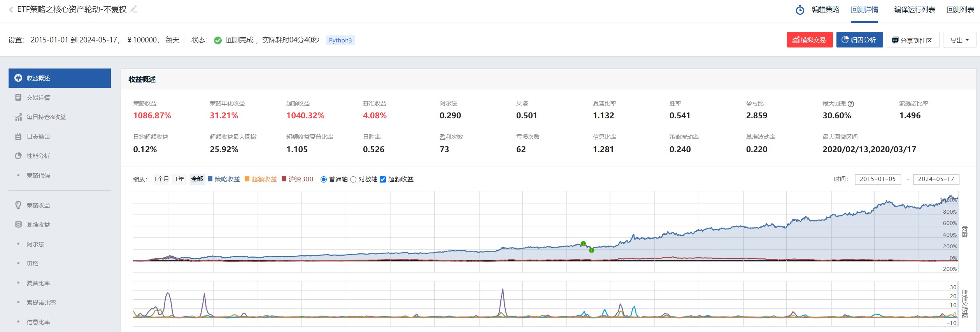Expand the 导出 dropdown
980x332 pixels.
click(x=959, y=40)
